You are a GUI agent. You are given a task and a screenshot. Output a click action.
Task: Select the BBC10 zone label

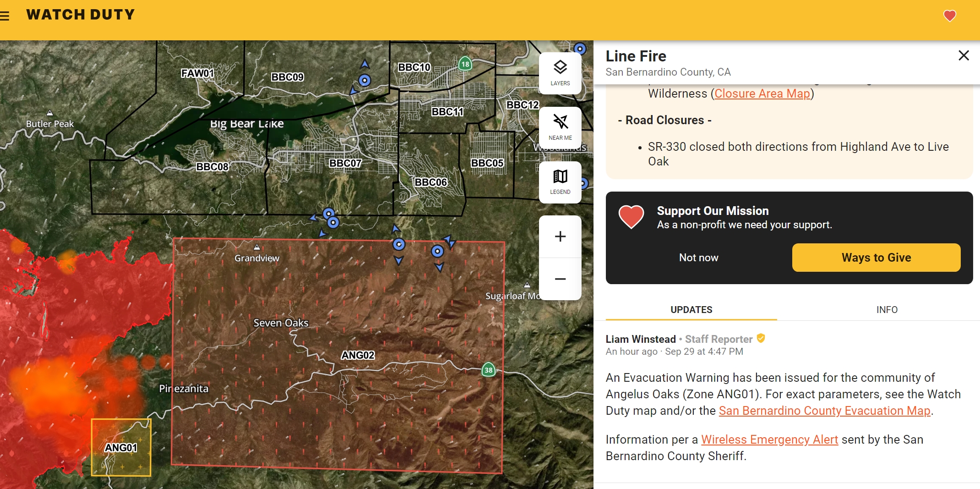click(x=414, y=67)
